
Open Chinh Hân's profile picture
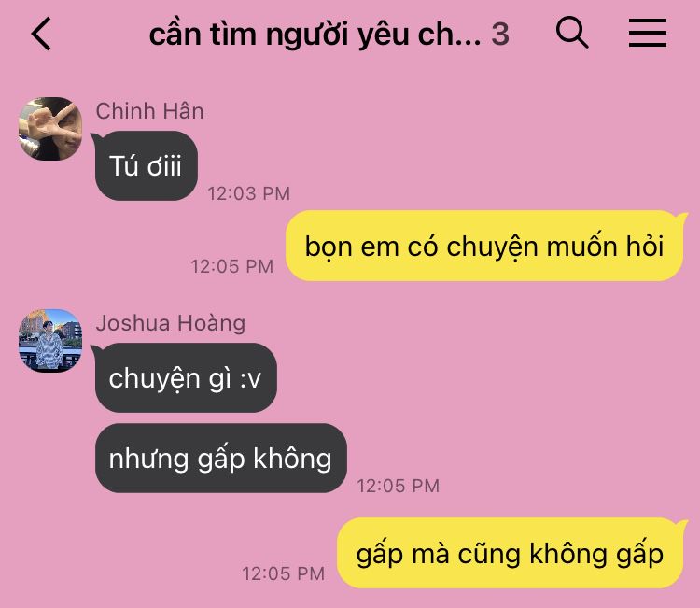pos(50,129)
